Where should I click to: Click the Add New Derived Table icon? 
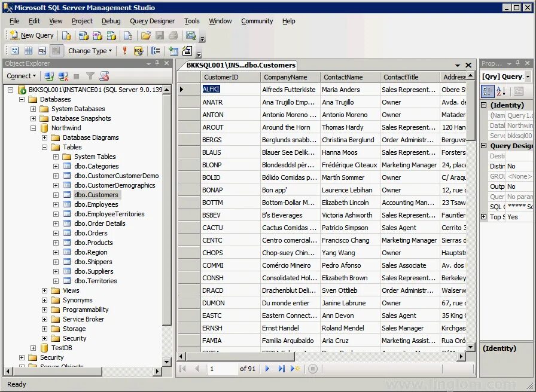(x=187, y=51)
